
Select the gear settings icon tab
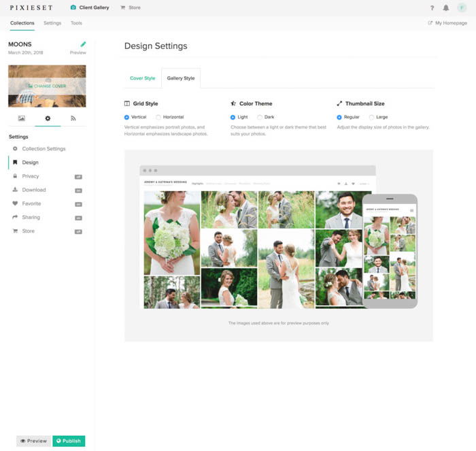tap(48, 118)
